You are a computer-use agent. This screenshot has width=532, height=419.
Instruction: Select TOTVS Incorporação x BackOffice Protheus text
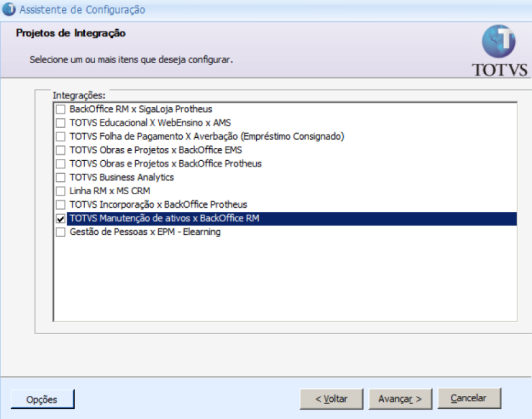point(158,205)
